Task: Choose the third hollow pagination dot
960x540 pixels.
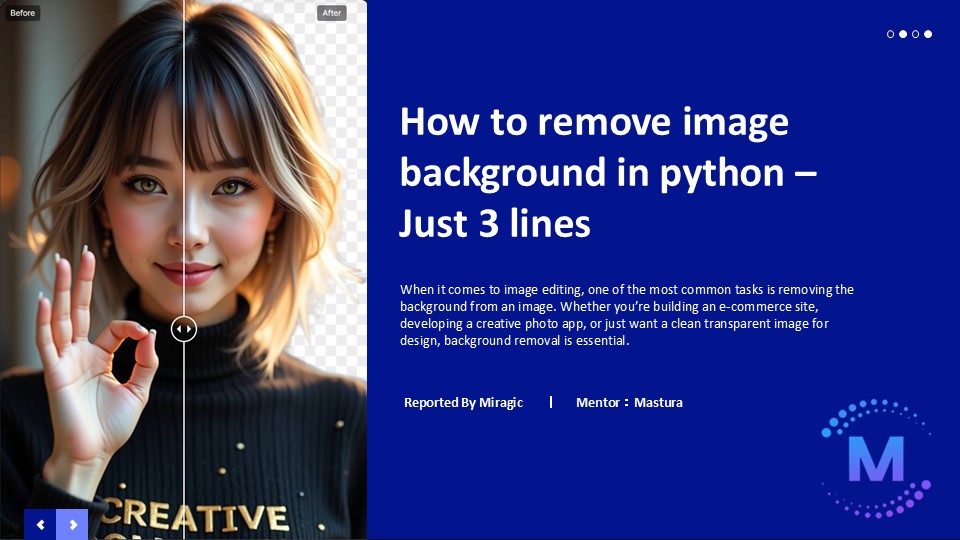Action: click(915, 34)
